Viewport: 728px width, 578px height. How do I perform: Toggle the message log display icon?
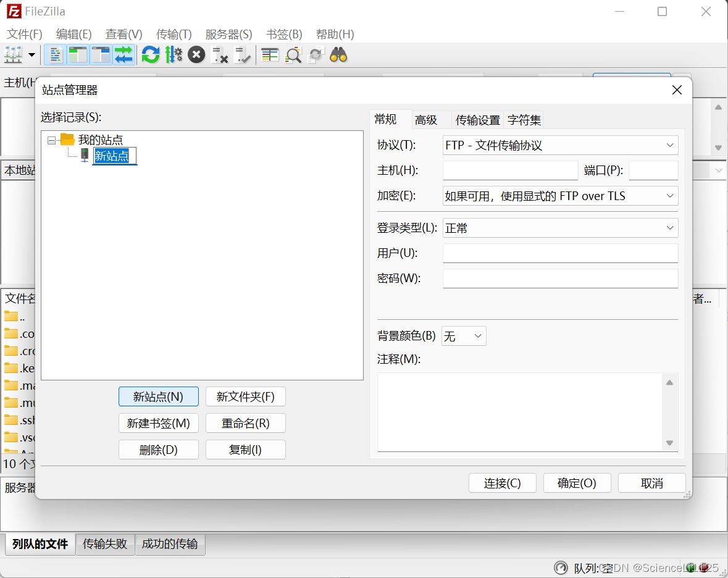[55, 55]
